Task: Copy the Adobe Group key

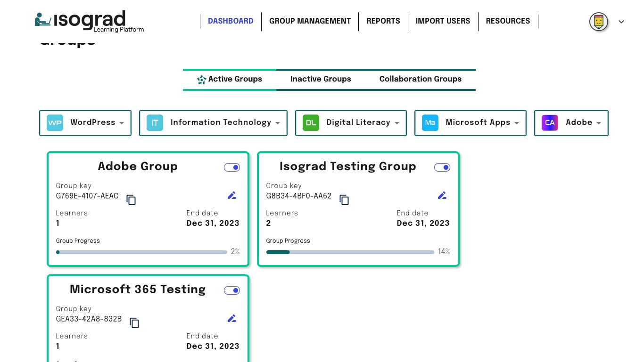Action: tap(131, 200)
